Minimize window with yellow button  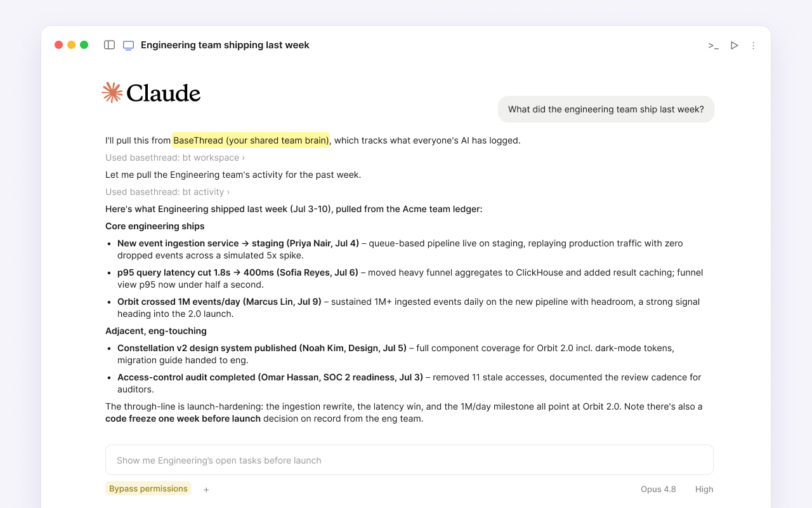click(x=71, y=45)
